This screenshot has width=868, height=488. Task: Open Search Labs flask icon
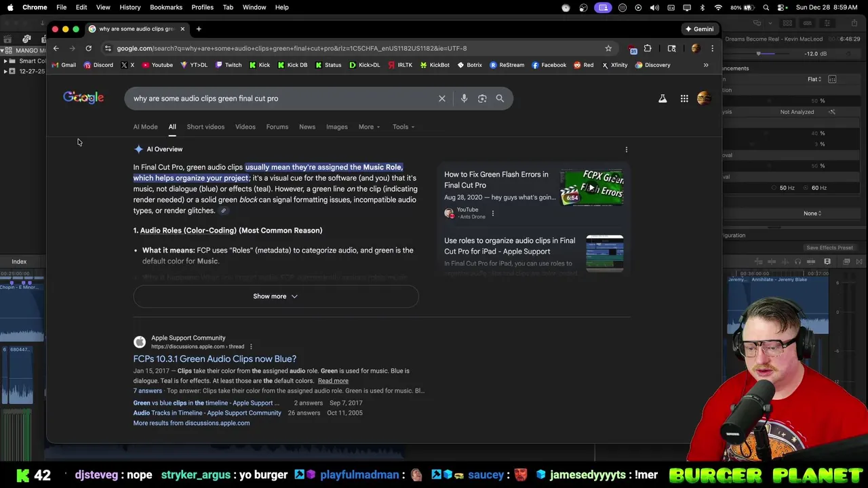click(x=663, y=98)
